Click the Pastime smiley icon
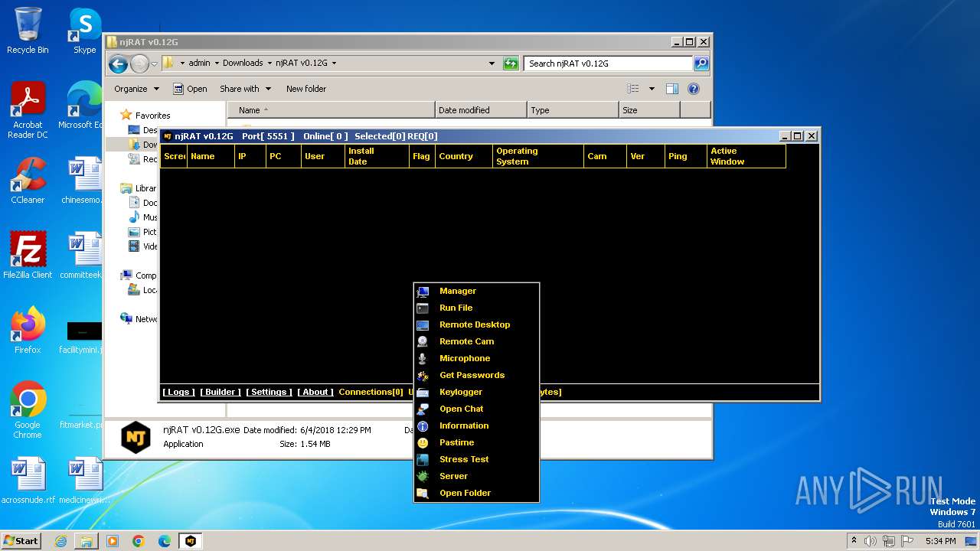The width and height of the screenshot is (980, 551). pos(423,442)
